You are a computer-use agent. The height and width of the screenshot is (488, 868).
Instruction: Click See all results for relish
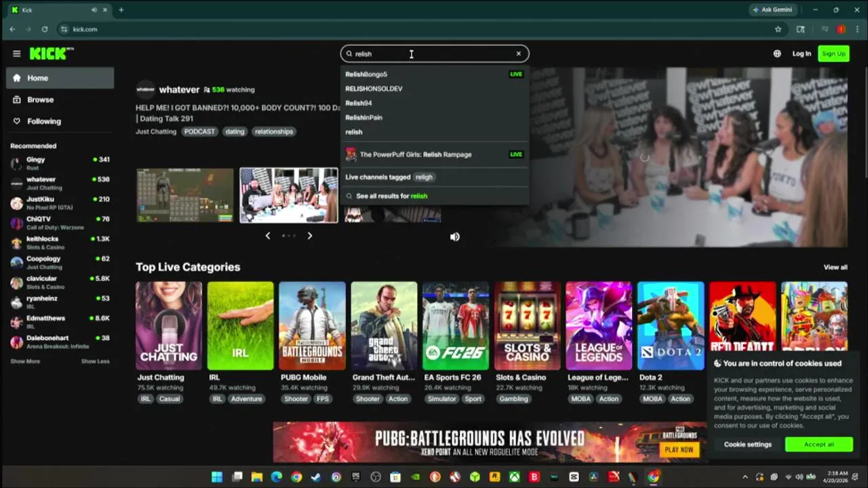point(435,196)
